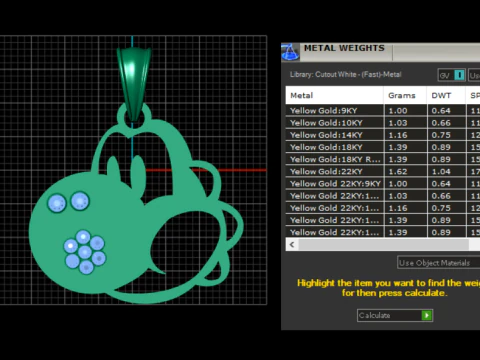The image size is (480, 360).
Task: Click the Library: Cutout White - (Fast)-Metal label
Action: click(345, 74)
